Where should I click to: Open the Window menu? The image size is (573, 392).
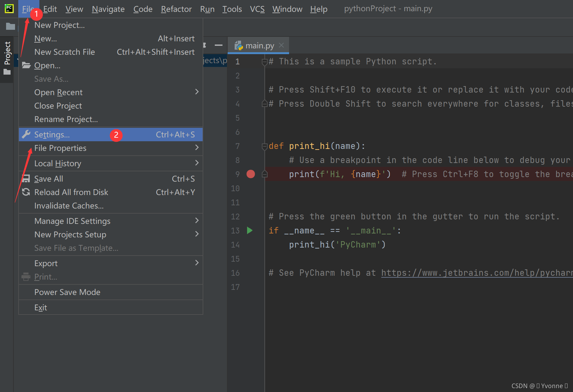tap(287, 9)
